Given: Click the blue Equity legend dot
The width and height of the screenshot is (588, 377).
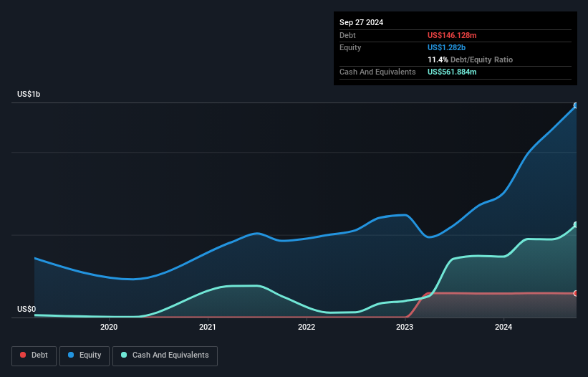Looking at the screenshot, I should 71,355.
